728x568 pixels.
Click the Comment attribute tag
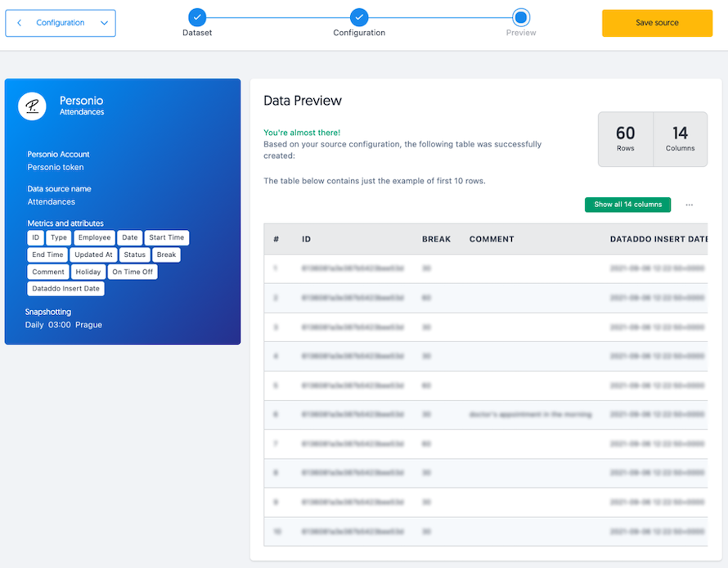48,272
